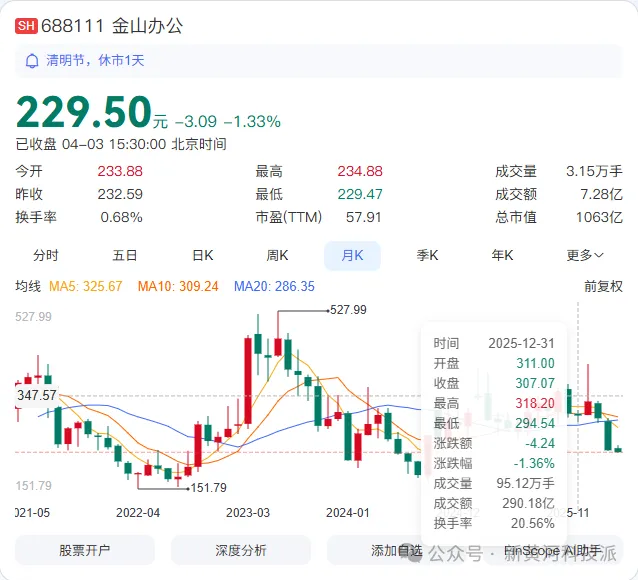Click the 市盈(TTM) value 57.91
The width and height of the screenshot is (638, 580).
coord(363,217)
